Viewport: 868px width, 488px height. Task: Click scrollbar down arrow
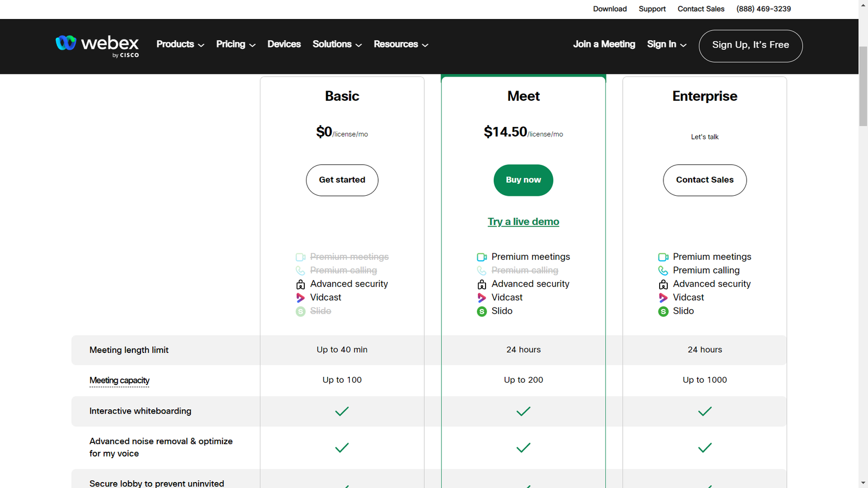863,483
